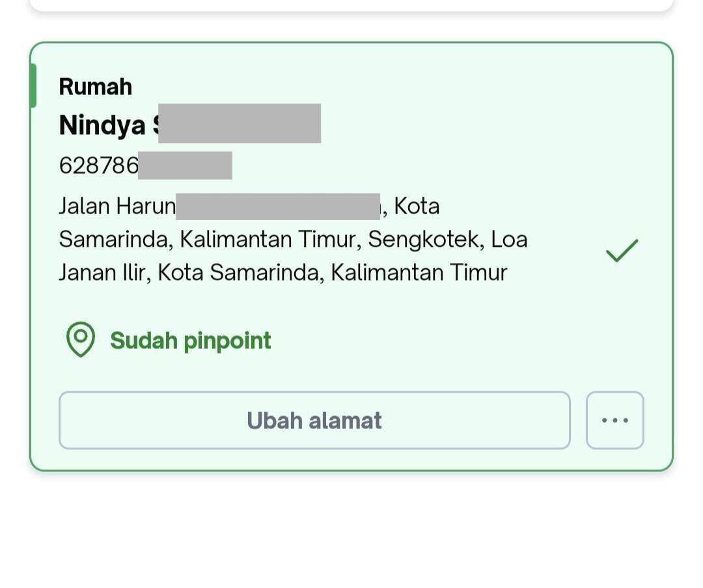
Task: Open the three-dots more options menu
Action: 614,420
